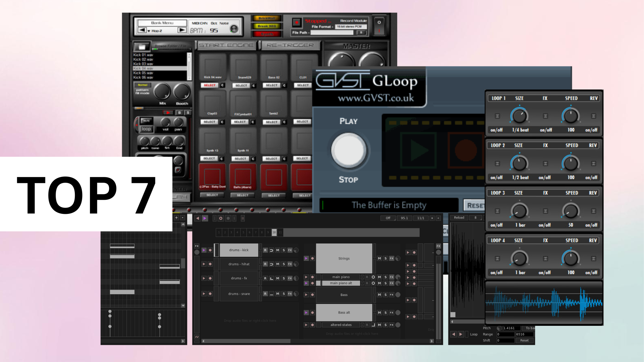Click the R button on the drums - kick track
644x362 pixels.
point(265,250)
